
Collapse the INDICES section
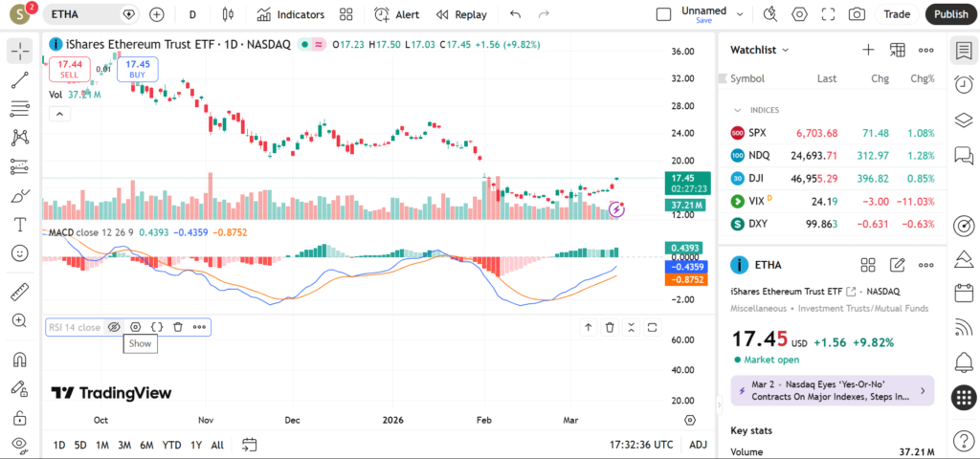(x=738, y=110)
